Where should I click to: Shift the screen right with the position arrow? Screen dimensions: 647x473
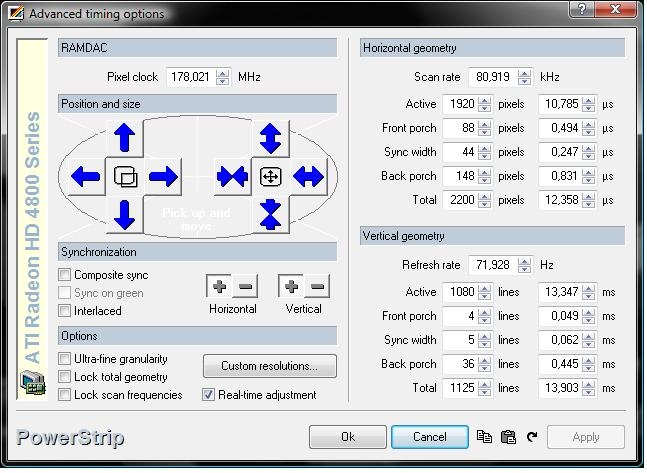(163, 177)
